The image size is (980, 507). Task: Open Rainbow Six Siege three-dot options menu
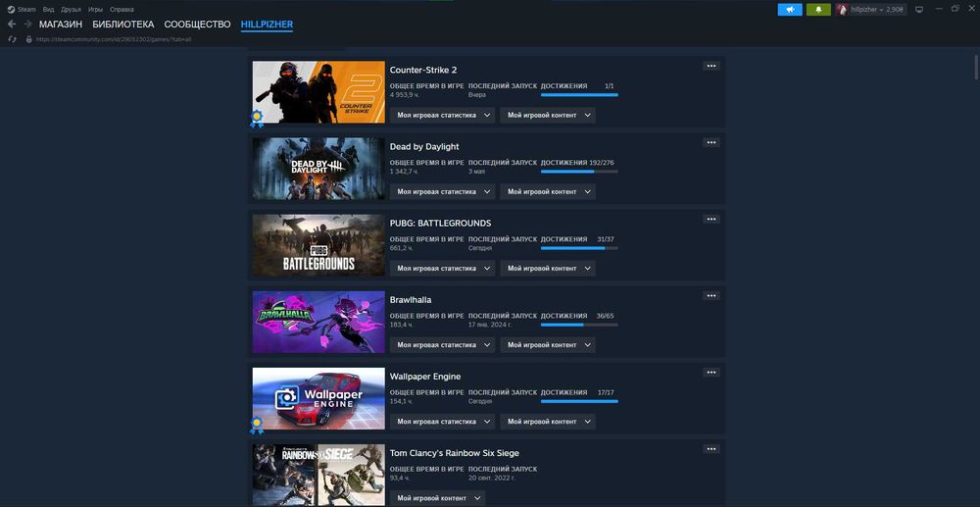click(x=711, y=449)
